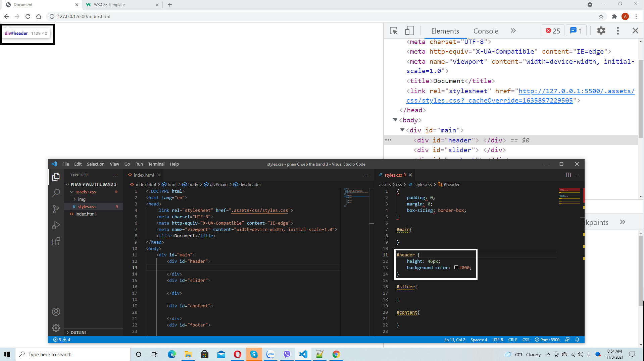This screenshot has width=644, height=361.
Task: Click the split editor right icon
Action: click(x=568, y=175)
